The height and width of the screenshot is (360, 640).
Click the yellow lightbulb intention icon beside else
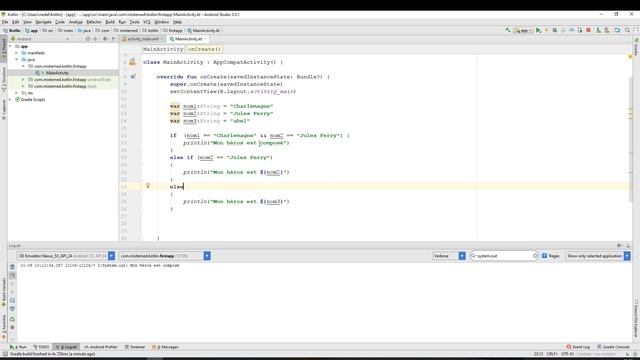click(x=148, y=186)
